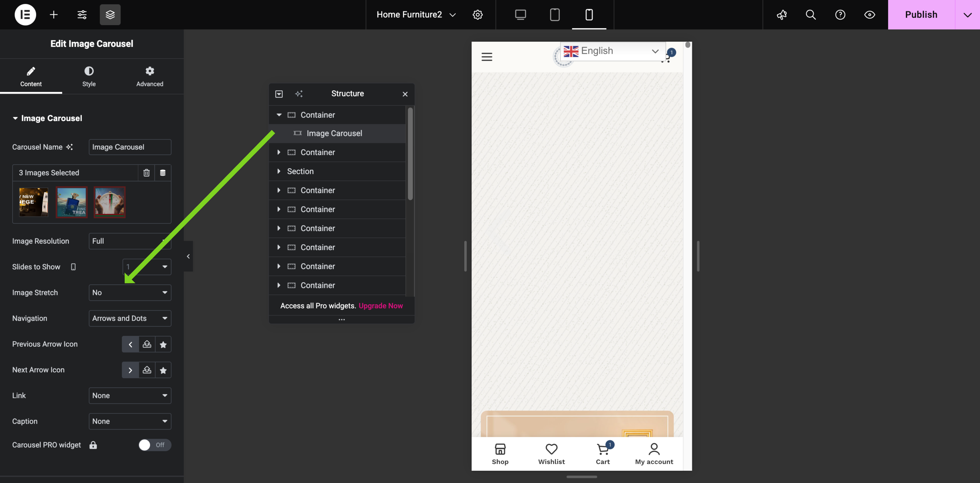Screen dimensions: 980x483
Task: Click the Structure panel scrollbar
Action: [x=410, y=154]
